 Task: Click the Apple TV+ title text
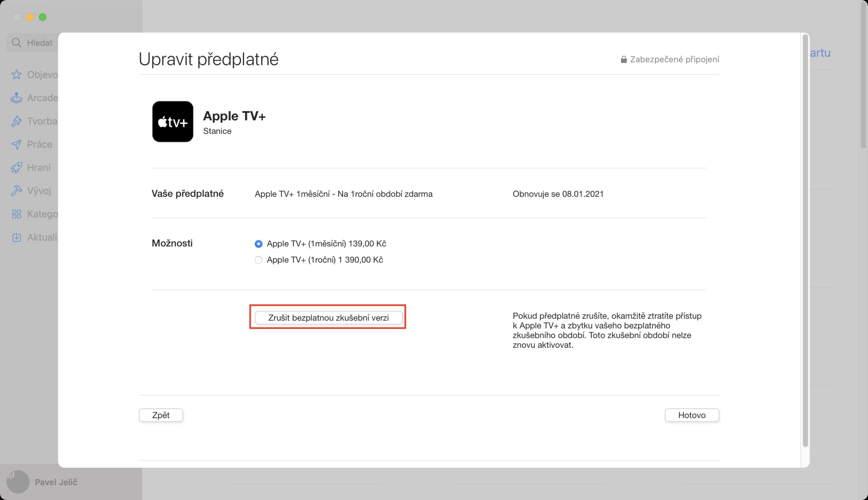(x=234, y=116)
